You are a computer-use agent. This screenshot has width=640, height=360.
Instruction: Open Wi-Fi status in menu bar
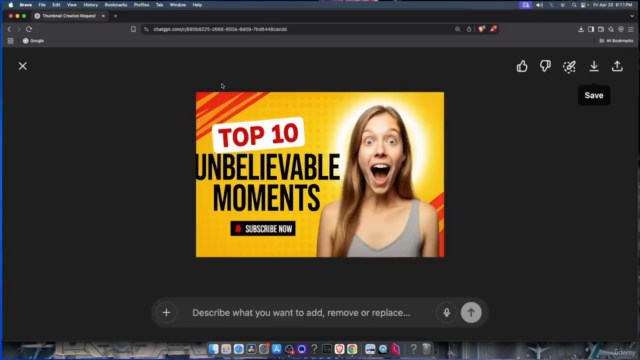[x=562, y=5]
